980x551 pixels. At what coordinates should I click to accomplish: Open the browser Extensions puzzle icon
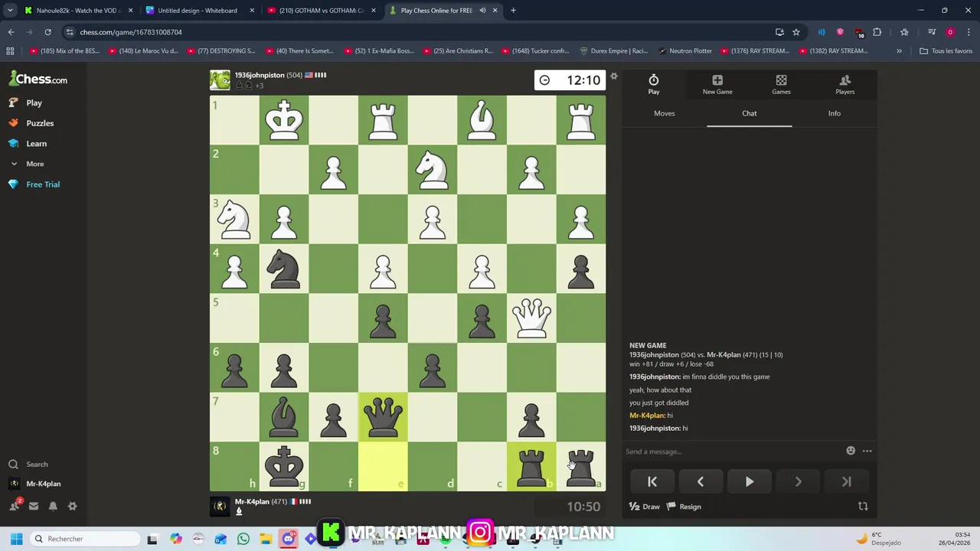pyautogui.click(x=877, y=32)
